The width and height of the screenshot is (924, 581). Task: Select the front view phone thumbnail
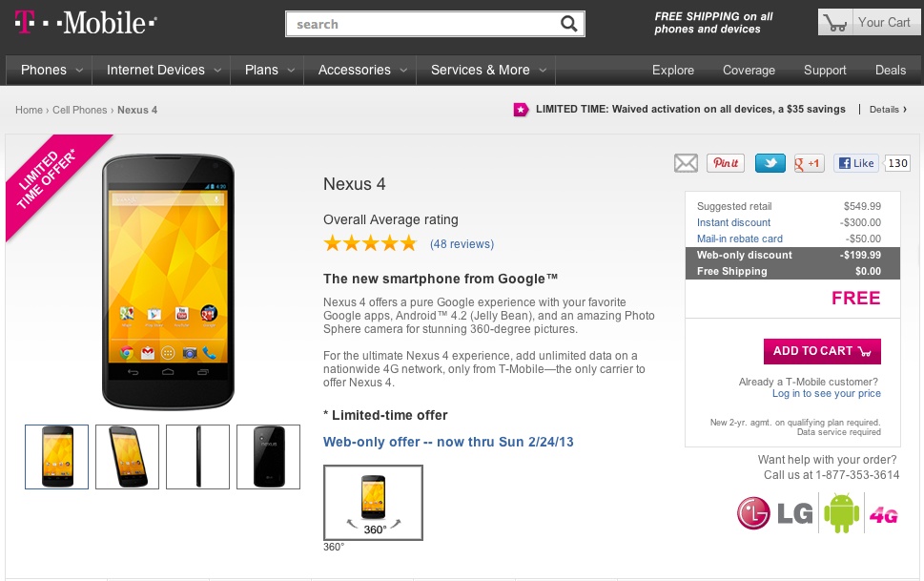[x=56, y=457]
